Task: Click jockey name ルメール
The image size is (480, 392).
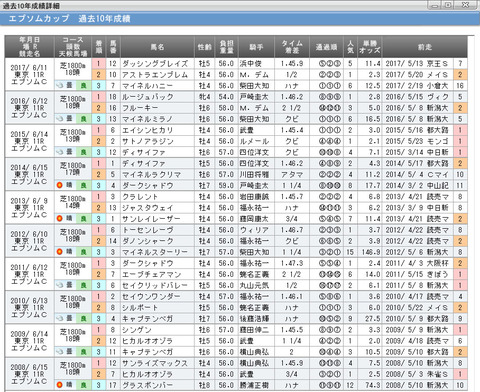Action: click(254, 141)
